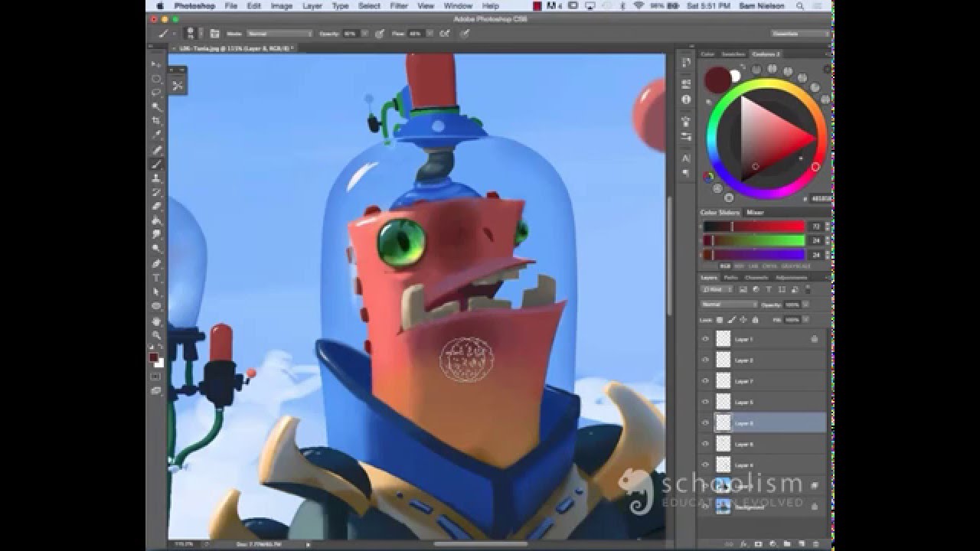
Task: Select the Hand tool
Action: (156, 320)
